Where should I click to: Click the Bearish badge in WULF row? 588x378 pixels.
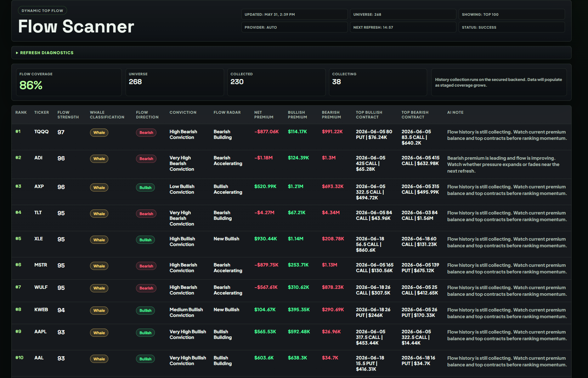pos(146,288)
